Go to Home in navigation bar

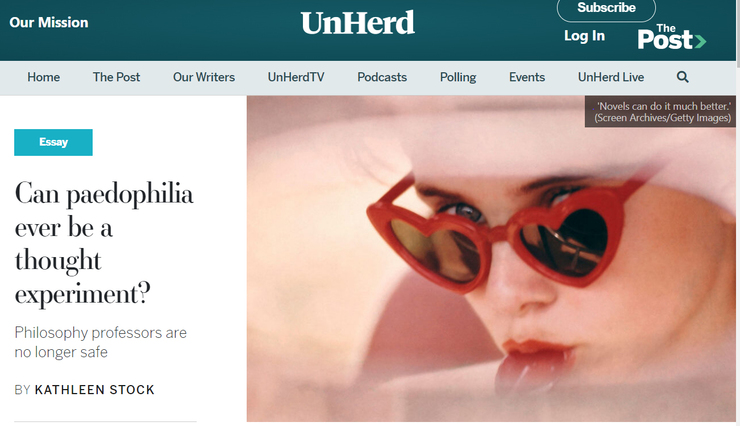(43, 77)
